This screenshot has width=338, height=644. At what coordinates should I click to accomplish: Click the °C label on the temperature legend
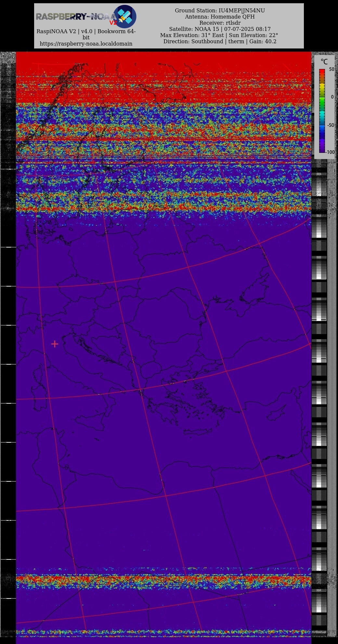[324, 61]
